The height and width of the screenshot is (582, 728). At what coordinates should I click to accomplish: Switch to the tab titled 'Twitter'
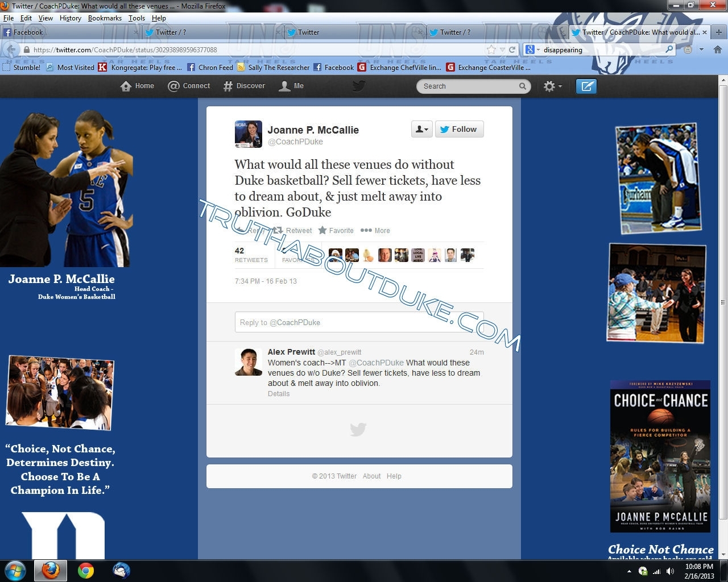point(355,32)
